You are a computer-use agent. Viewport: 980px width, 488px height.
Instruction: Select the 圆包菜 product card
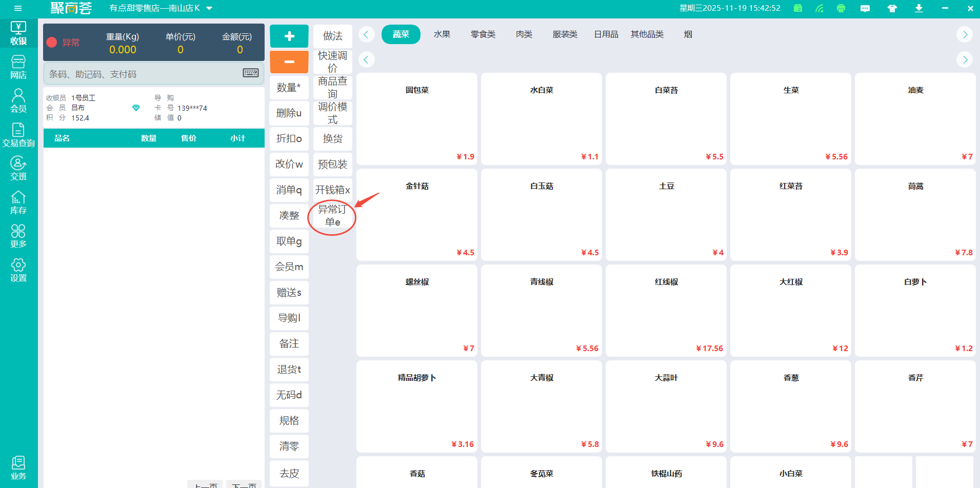point(417,119)
